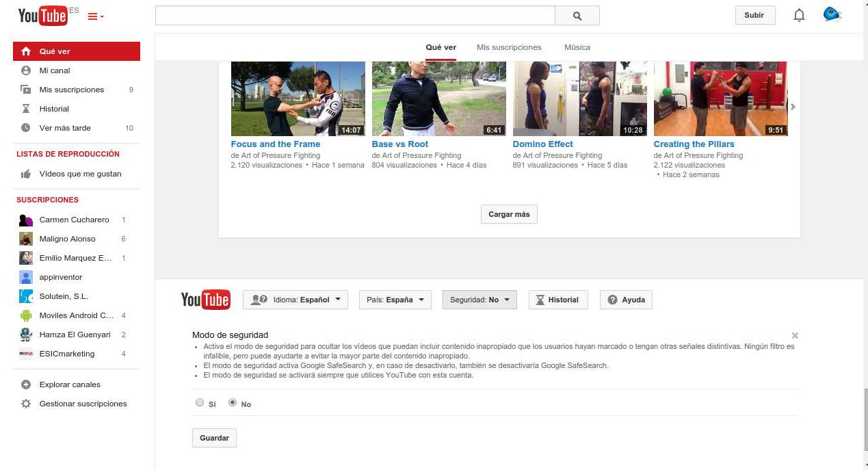Image resolution: width=868 pixels, height=470 pixels.
Task: Click Gestionar suscripciones gear icon
Action: (26, 404)
